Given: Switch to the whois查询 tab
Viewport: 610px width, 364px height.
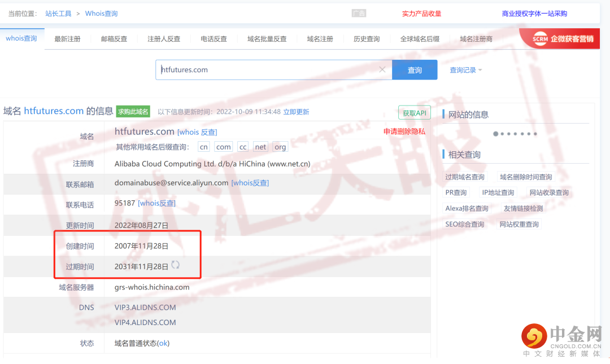Looking at the screenshot, I should (x=21, y=38).
